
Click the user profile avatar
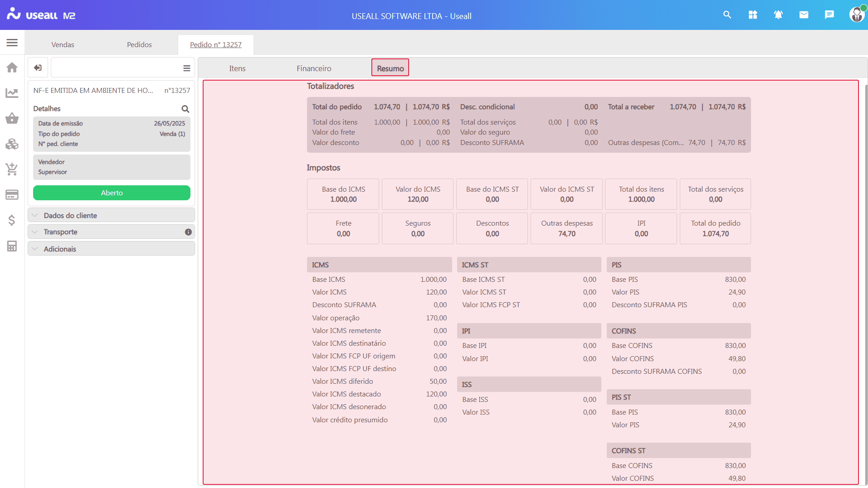point(856,15)
